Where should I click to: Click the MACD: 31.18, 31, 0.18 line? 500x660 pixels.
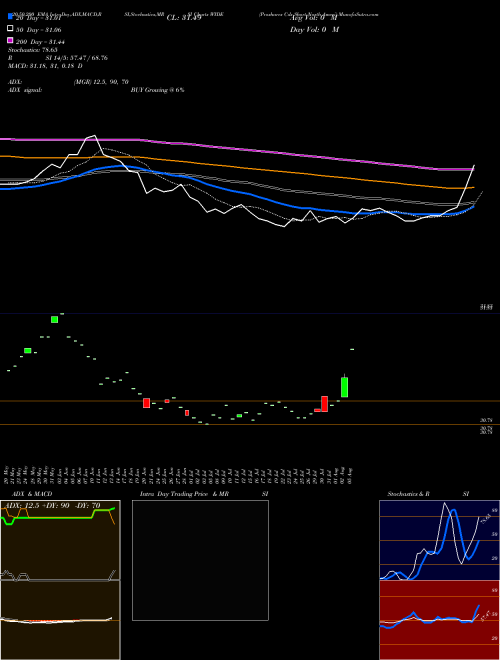pyautogui.click(x=45, y=66)
